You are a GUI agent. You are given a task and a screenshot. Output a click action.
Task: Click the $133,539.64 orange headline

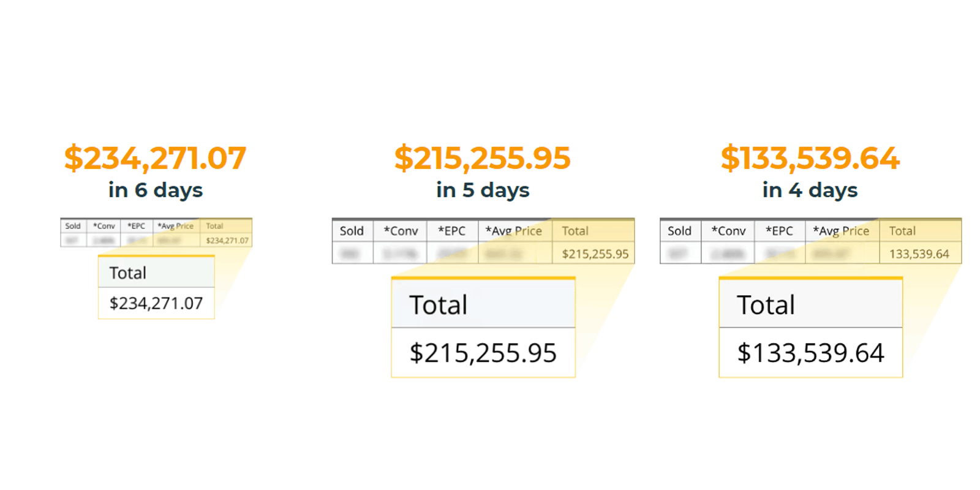pos(810,158)
